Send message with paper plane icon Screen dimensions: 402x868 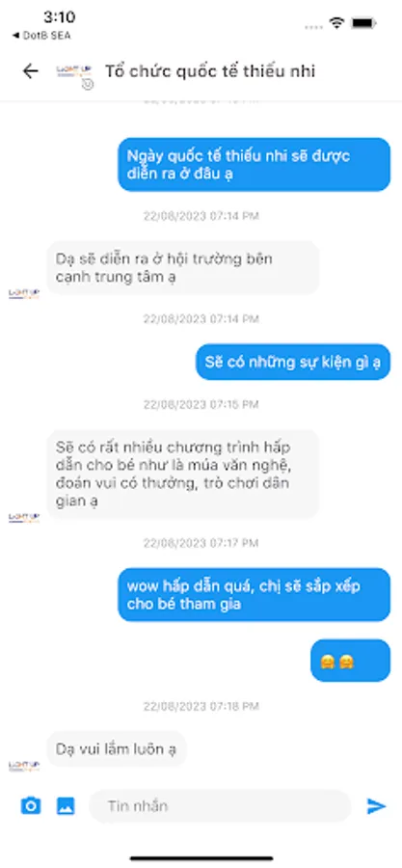376,806
